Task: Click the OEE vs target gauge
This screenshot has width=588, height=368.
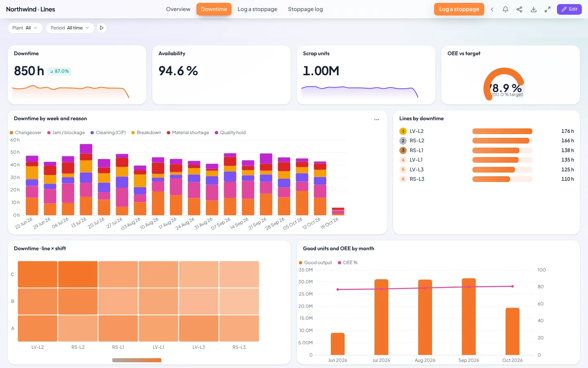Action: pyautogui.click(x=504, y=84)
